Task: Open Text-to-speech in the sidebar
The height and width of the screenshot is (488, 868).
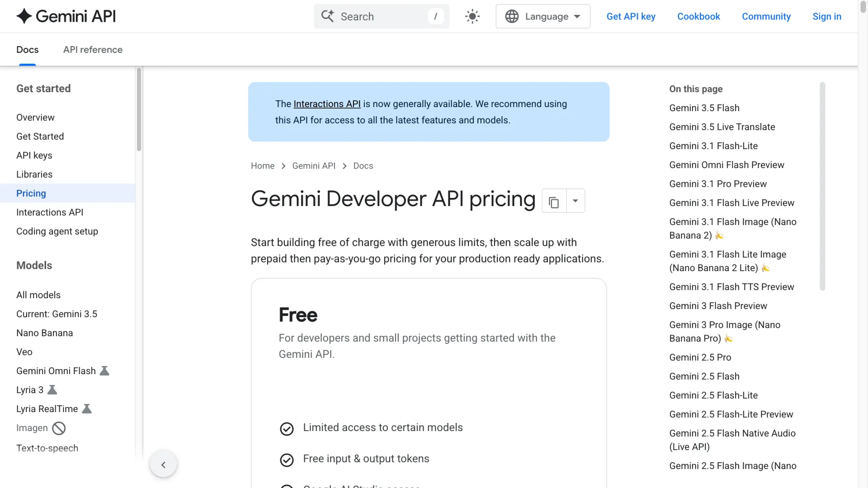Action: [x=47, y=448]
